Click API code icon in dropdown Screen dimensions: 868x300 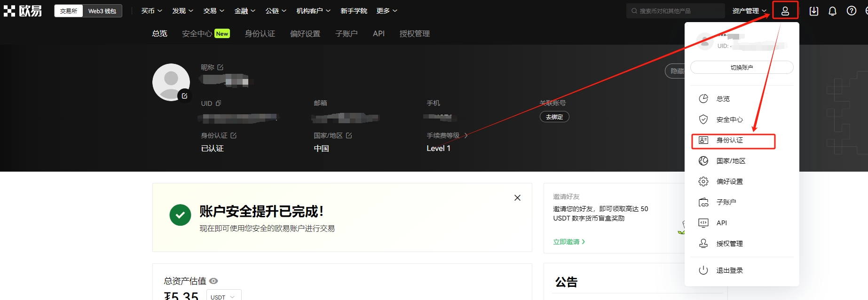[x=703, y=223]
